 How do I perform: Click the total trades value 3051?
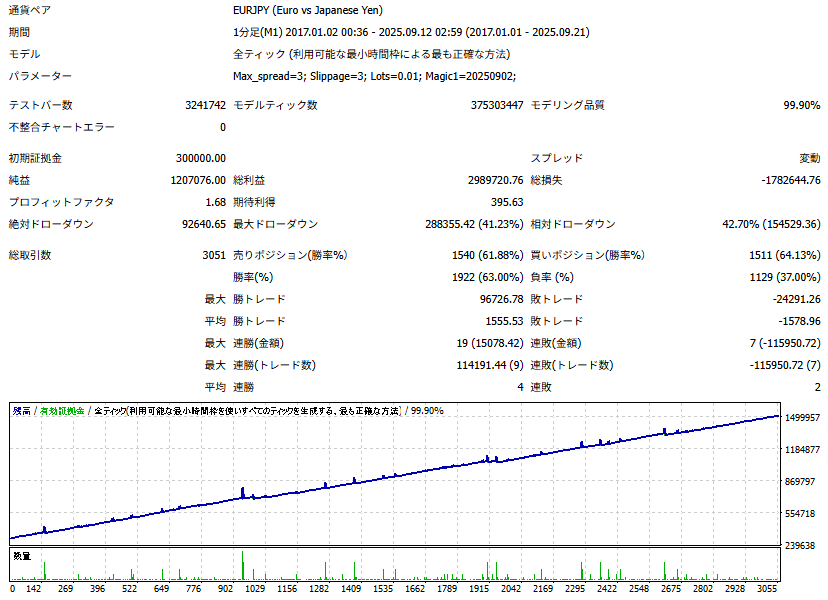click(214, 255)
